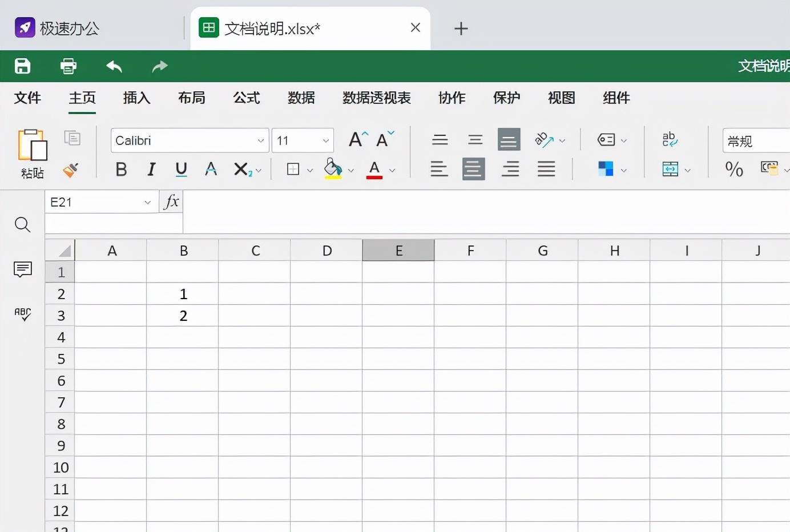The image size is (790, 532).
Task: Close the 文档说明.xlsx tab
Action: pos(416,27)
